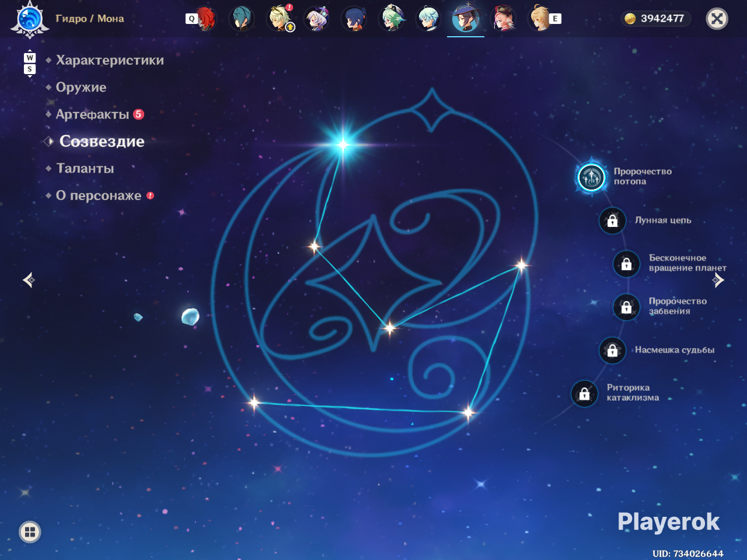747x560 pixels.
Task: Click the Бесконечное вращение планет label
Action: 687,263
